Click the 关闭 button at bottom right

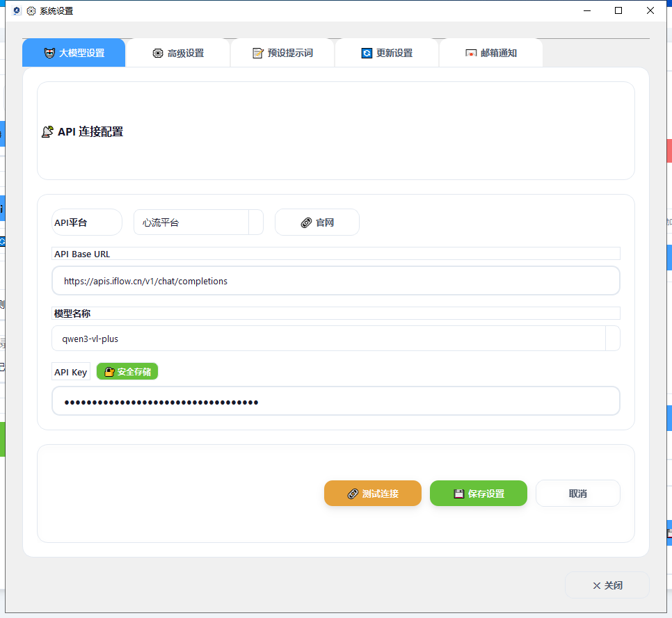coord(607,585)
